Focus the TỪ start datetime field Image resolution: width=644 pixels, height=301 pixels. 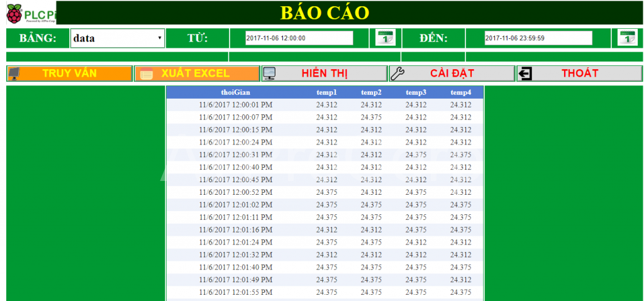[299, 38]
